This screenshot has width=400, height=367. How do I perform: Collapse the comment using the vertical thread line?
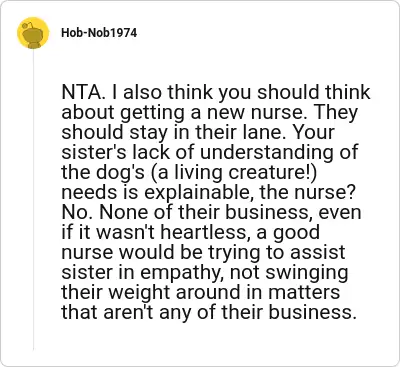pyautogui.click(x=33, y=200)
